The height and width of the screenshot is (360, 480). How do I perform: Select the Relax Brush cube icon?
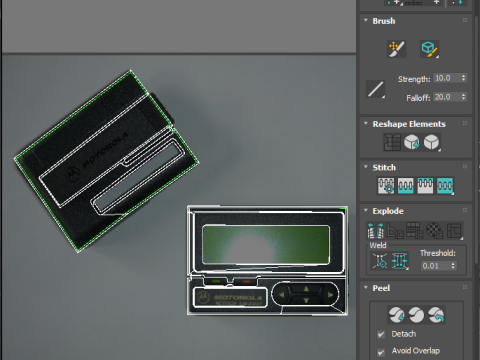click(429, 49)
